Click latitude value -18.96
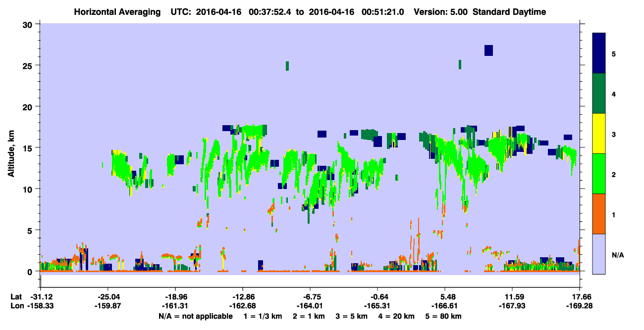The image size is (644, 330). [x=175, y=297]
